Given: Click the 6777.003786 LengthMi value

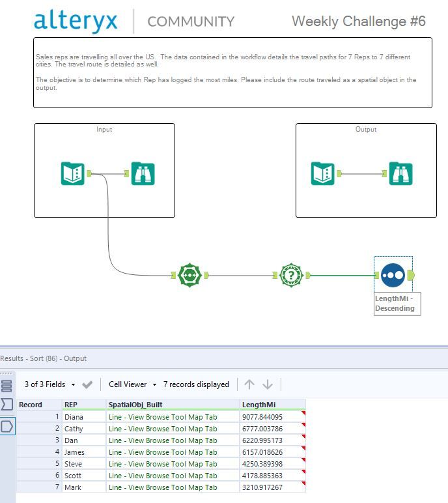Looking at the screenshot, I should [x=273, y=429].
